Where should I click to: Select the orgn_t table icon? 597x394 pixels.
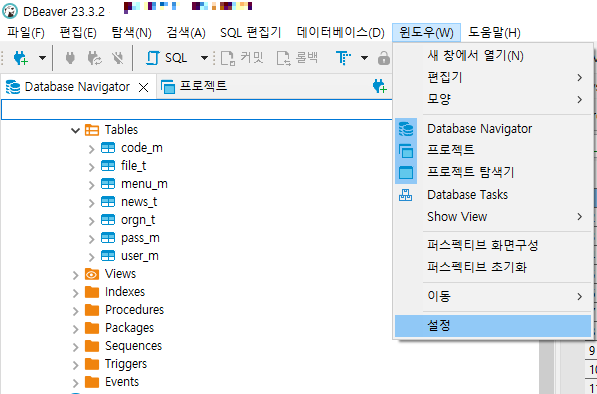pos(108,220)
